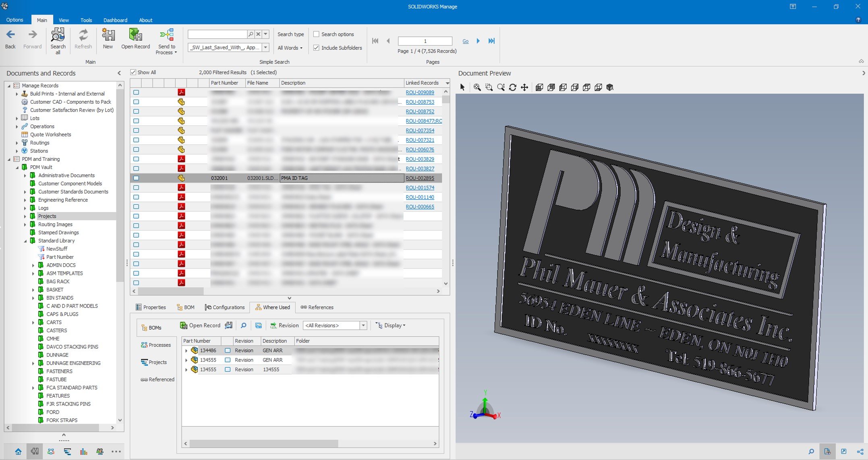The image size is (868, 460).
Task: Click the Processes button in Where Used
Action: pos(156,345)
